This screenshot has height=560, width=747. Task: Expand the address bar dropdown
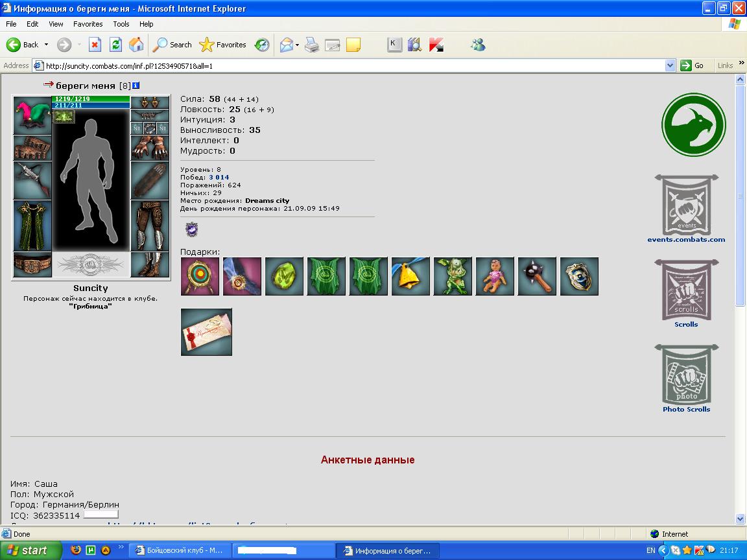(x=670, y=65)
